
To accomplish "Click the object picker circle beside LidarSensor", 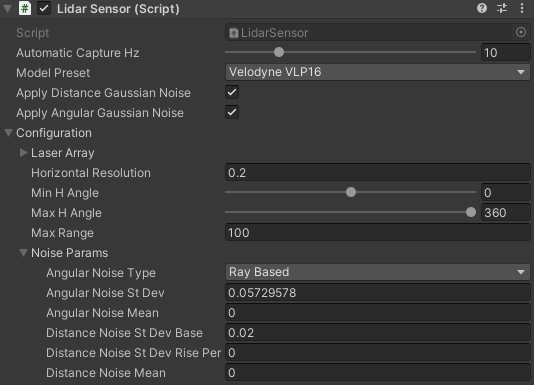I will pyautogui.click(x=520, y=32).
